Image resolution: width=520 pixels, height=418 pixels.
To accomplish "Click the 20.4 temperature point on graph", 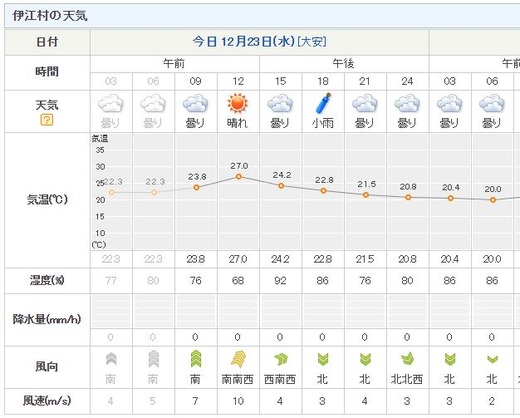I will 450,198.
